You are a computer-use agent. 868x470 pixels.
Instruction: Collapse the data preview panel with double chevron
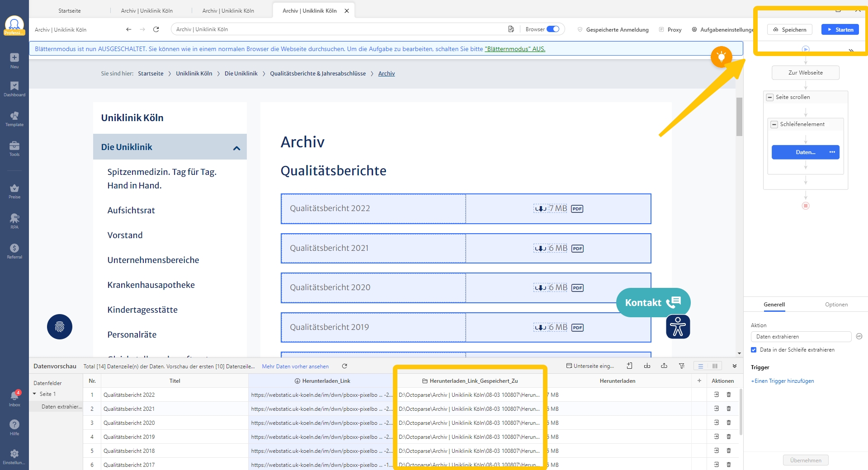click(735, 366)
